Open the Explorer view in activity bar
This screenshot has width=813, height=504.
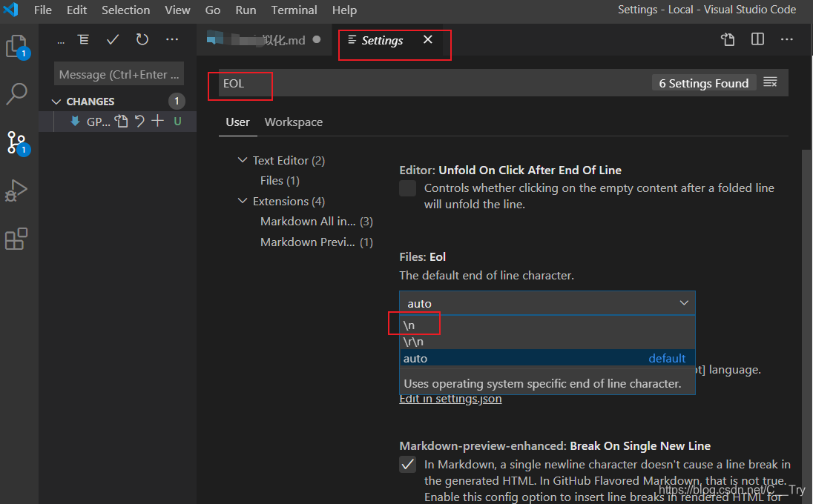(16, 46)
